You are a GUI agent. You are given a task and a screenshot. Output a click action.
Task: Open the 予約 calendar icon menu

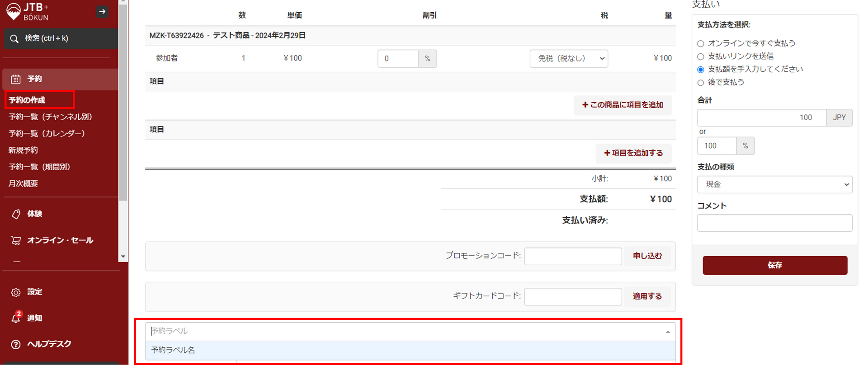click(x=16, y=80)
